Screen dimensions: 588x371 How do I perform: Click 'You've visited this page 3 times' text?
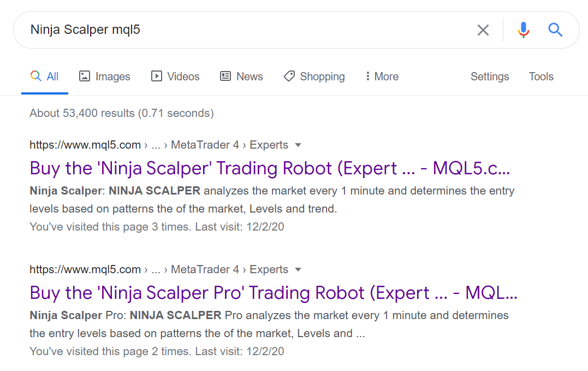coord(157,227)
